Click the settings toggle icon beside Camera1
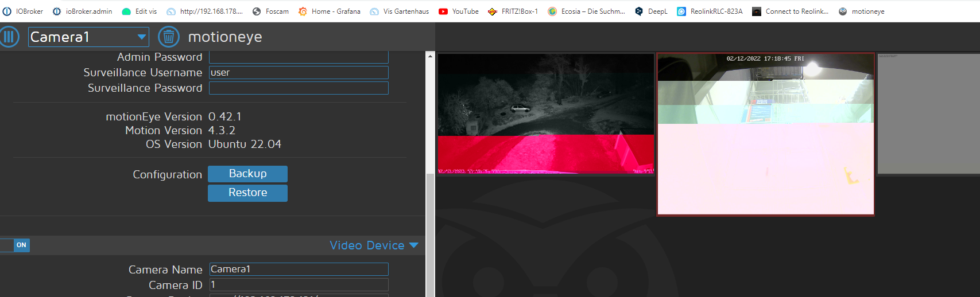Screen dimensions: 980x297 pos(9,37)
